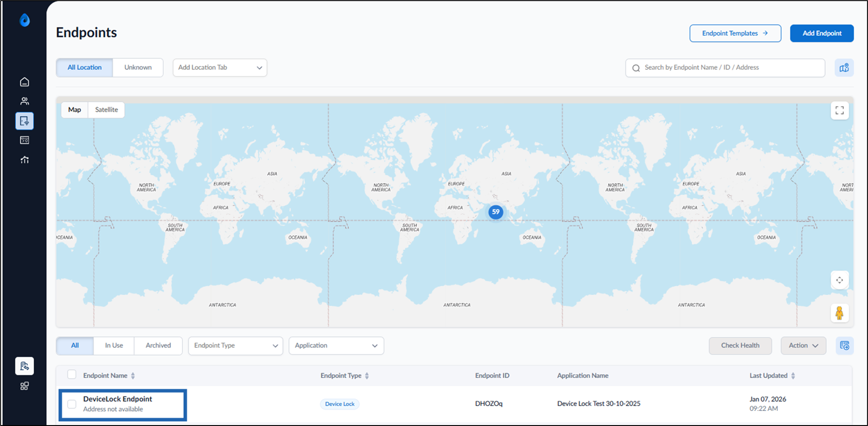Click the map recenter location icon
868x426 pixels.
(839, 280)
